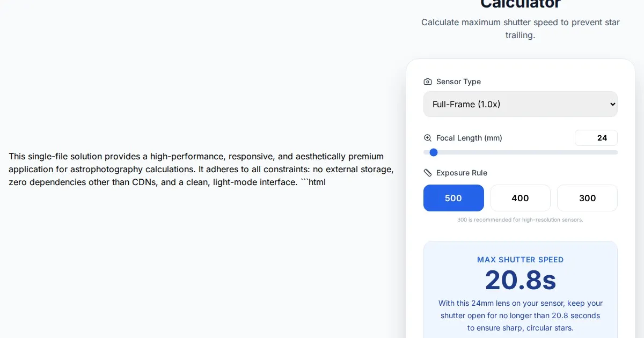Click the ruler icon beside Exposure Rule
This screenshot has height=338, width=644.
click(x=428, y=173)
